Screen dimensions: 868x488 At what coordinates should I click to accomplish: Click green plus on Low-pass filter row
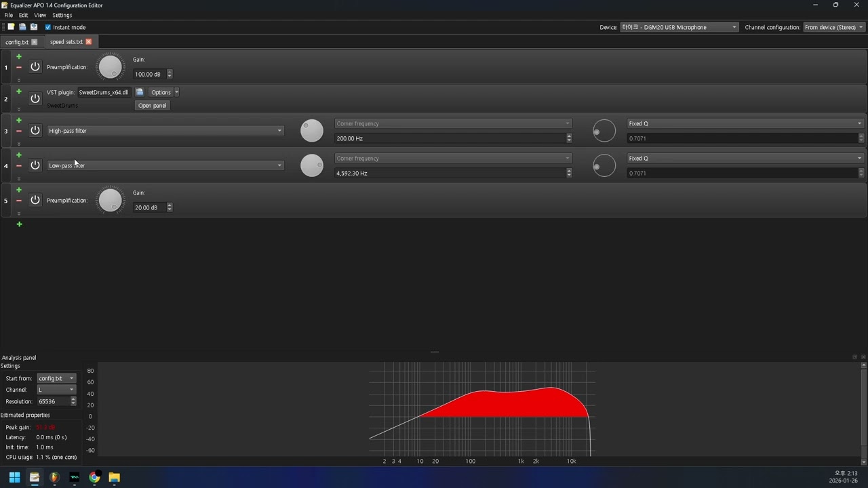pyautogui.click(x=19, y=155)
